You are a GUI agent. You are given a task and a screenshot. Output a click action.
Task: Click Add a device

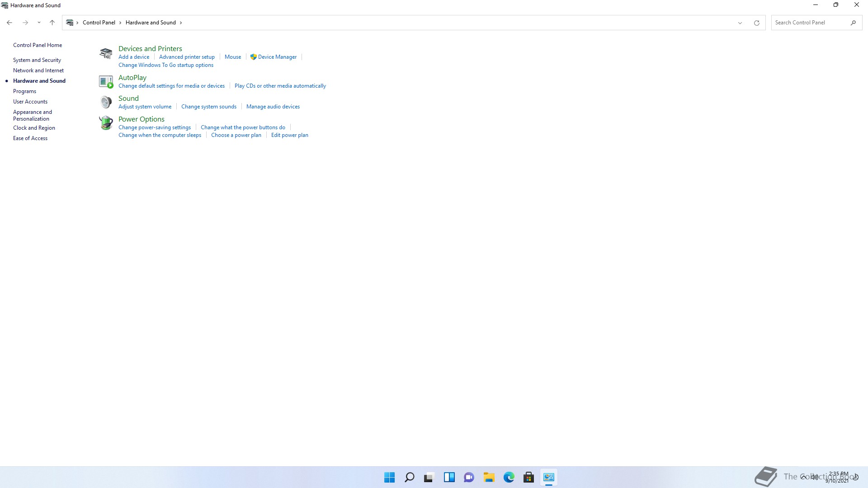134,57
